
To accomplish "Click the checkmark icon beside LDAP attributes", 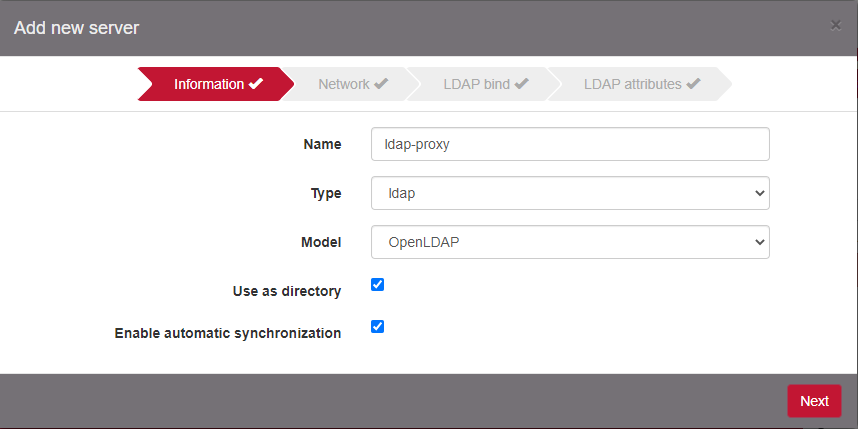I will tap(693, 84).
